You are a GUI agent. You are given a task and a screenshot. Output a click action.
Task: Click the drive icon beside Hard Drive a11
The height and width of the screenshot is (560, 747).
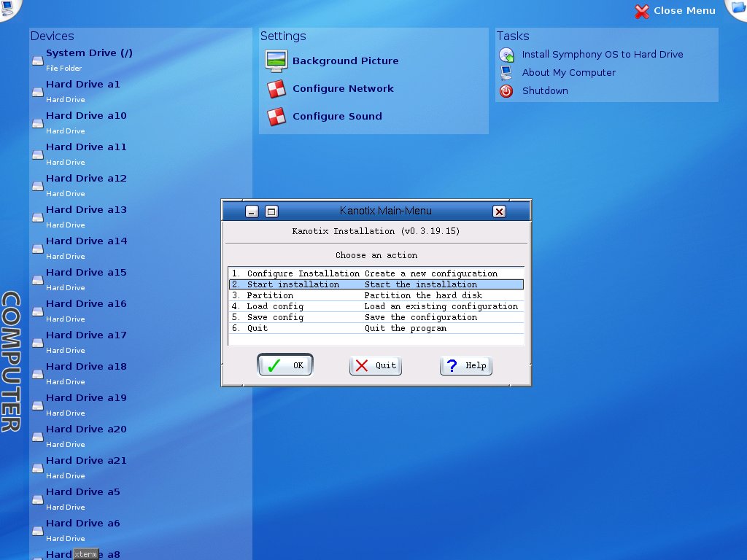click(38, 155)
